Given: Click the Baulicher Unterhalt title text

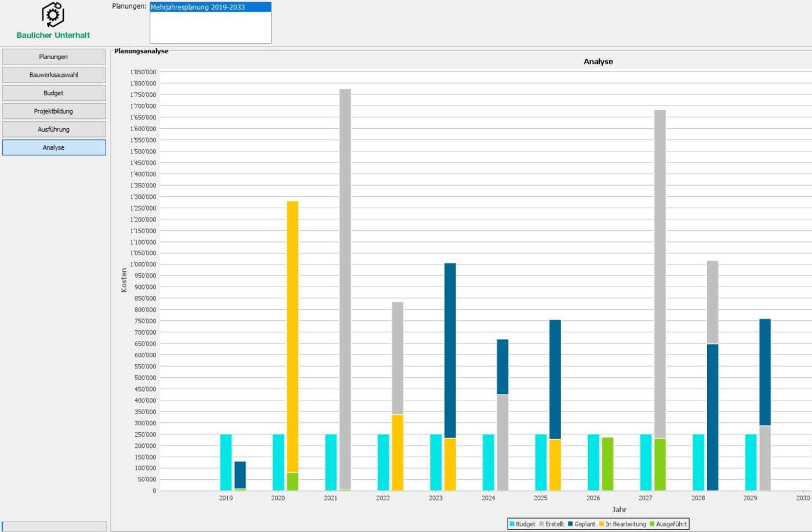Looking at the screenshot, I should click(53, 35).
